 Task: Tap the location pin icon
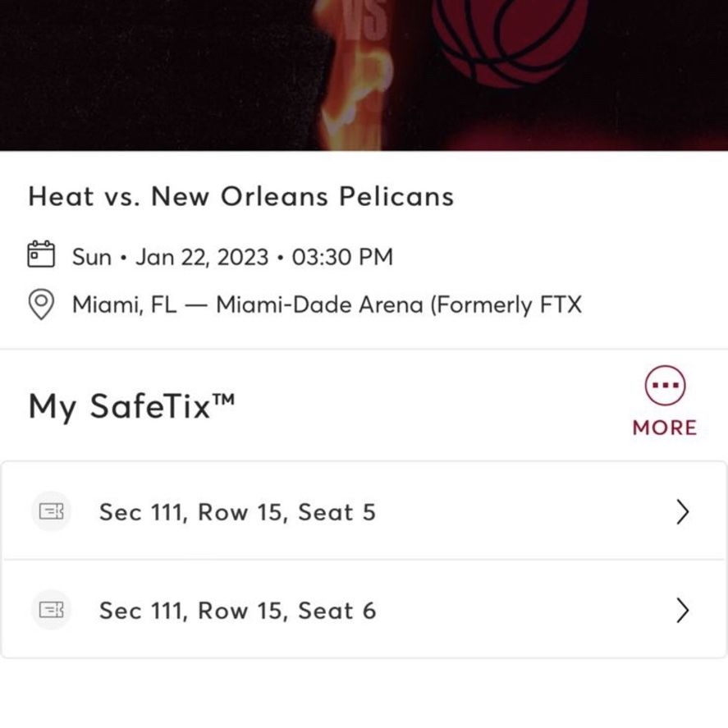tap(41, 304)
